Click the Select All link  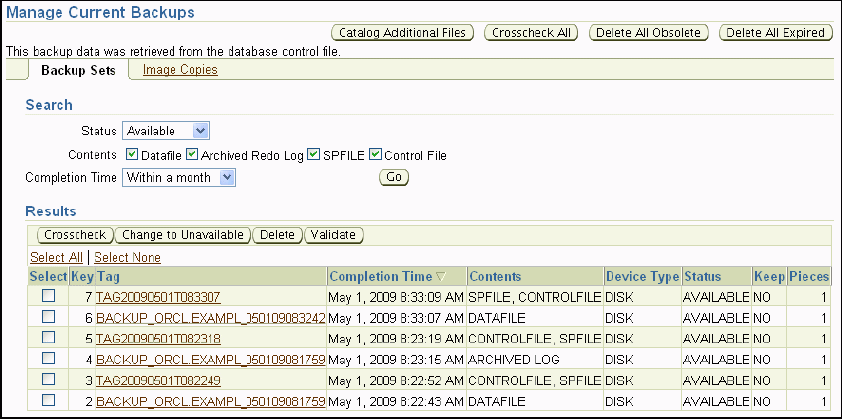coord(56,257)
